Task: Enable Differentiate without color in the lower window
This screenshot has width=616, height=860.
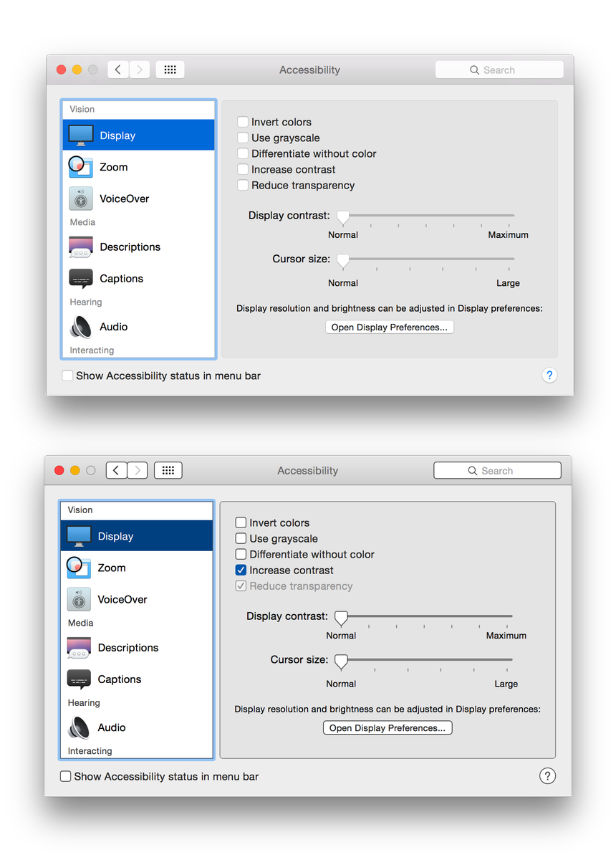Action: click(x=241, y=555)
